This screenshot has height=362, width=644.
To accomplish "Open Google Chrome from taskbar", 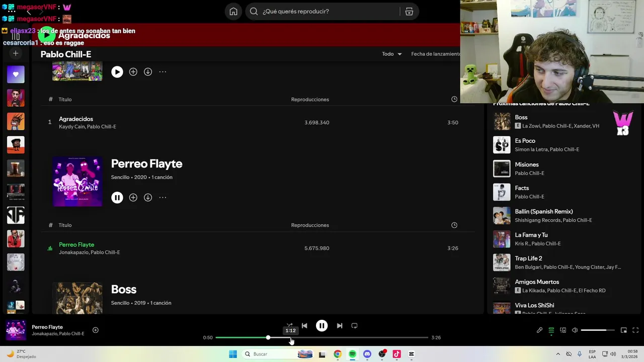I will point(338,354).
